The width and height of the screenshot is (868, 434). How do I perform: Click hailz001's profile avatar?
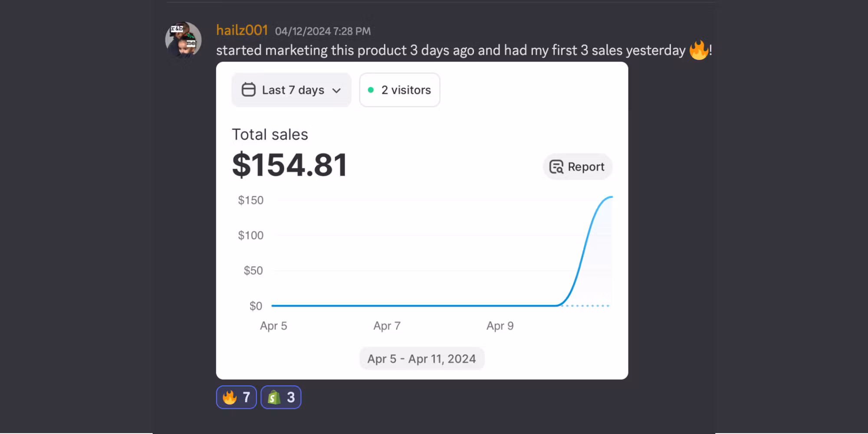click(x=183, y=40)
